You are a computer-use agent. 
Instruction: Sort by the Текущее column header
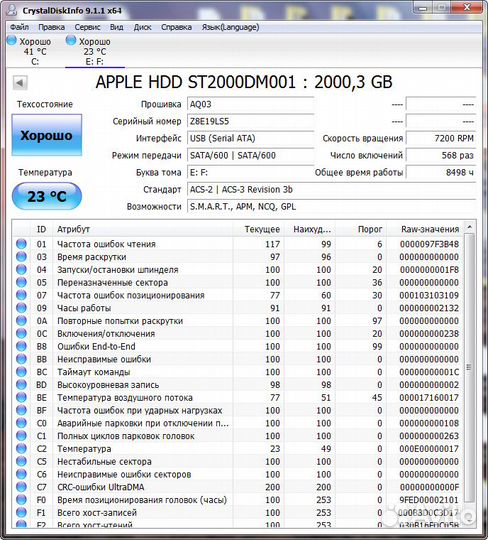[259, 229]
